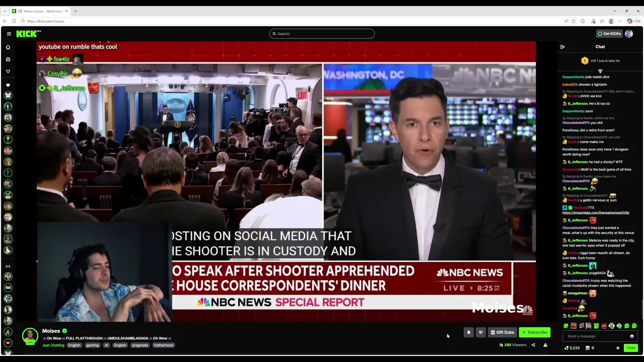Open the first followed channel avatar in the sidebar

8,96
